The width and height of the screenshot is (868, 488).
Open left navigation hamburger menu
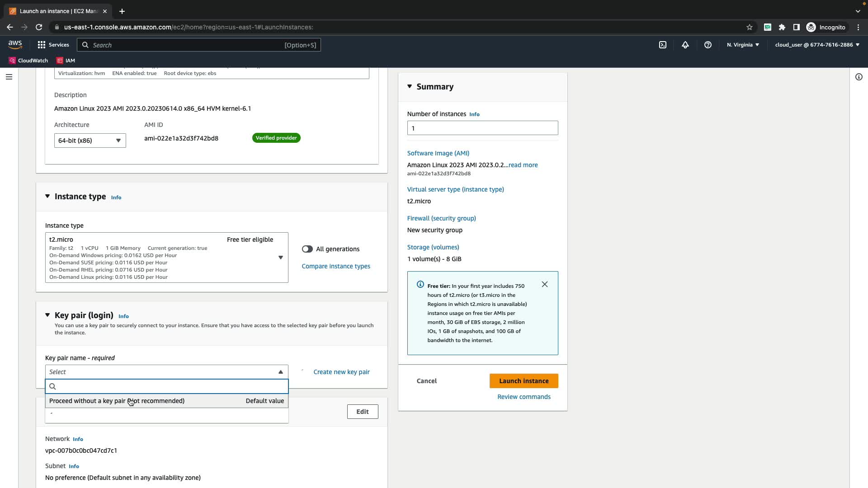pyautogui.click(x=9, y=77)
